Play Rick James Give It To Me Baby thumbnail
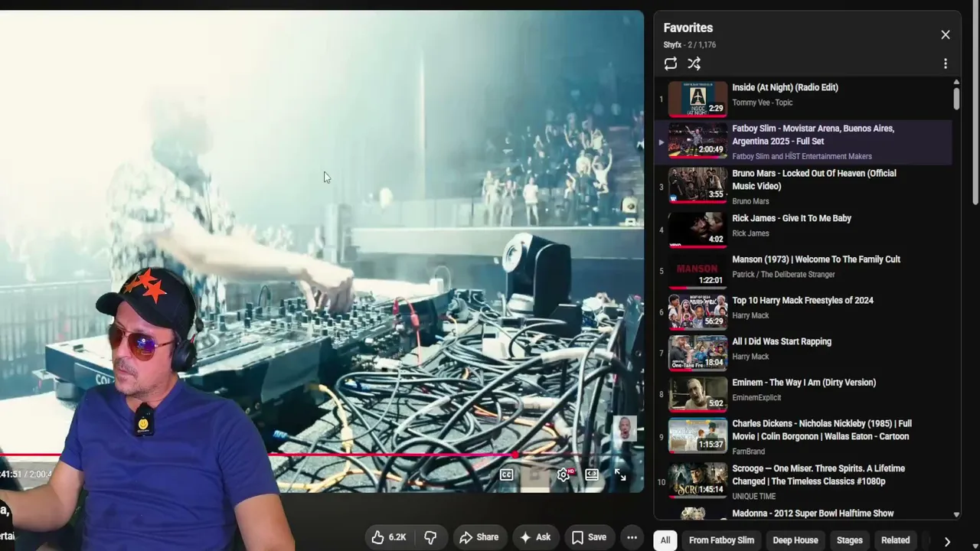The height and width of the screenshot is (551, 980). point(697,230)
